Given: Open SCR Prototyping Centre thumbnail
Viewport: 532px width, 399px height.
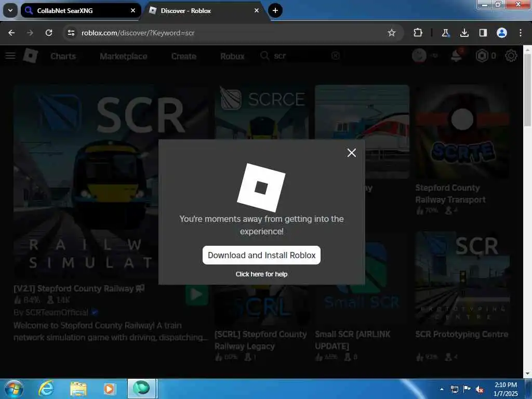Looking at the screenshot, I should 462,278.
